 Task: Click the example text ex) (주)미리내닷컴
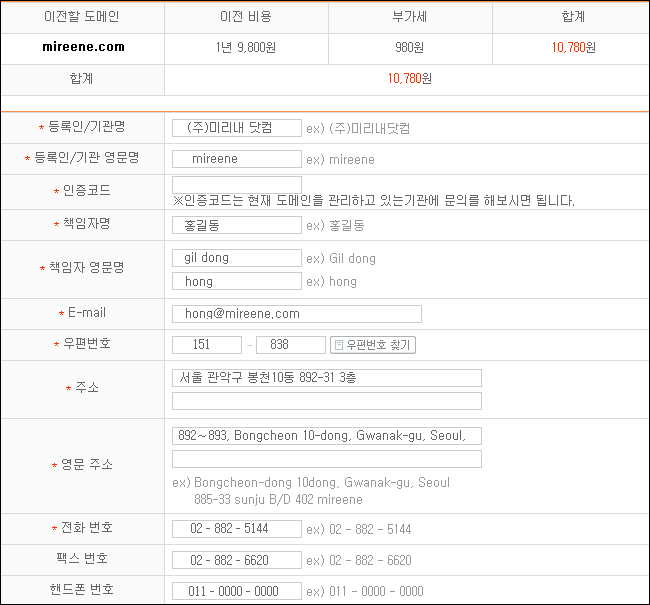(358, 128)
